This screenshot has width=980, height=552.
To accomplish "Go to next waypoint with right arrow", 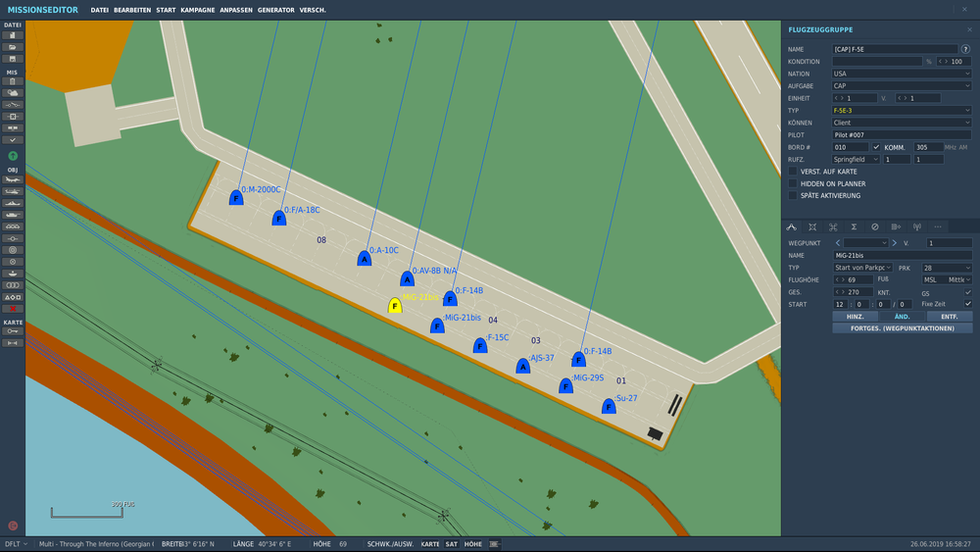I will tap(895, 242).
